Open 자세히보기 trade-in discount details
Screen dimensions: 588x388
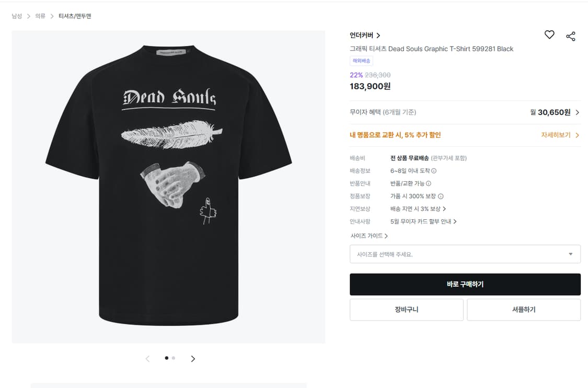tap(560, 135)
